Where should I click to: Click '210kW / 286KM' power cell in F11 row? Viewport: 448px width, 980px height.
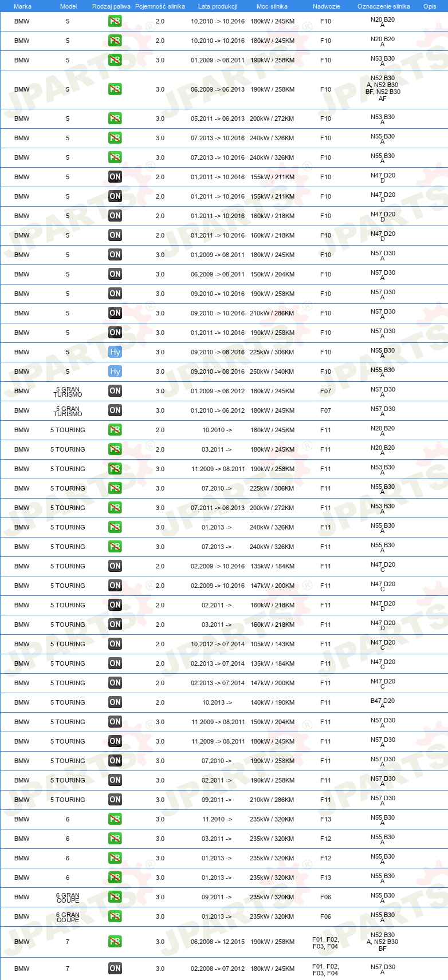pyautogui.click(x=272, y=800)
